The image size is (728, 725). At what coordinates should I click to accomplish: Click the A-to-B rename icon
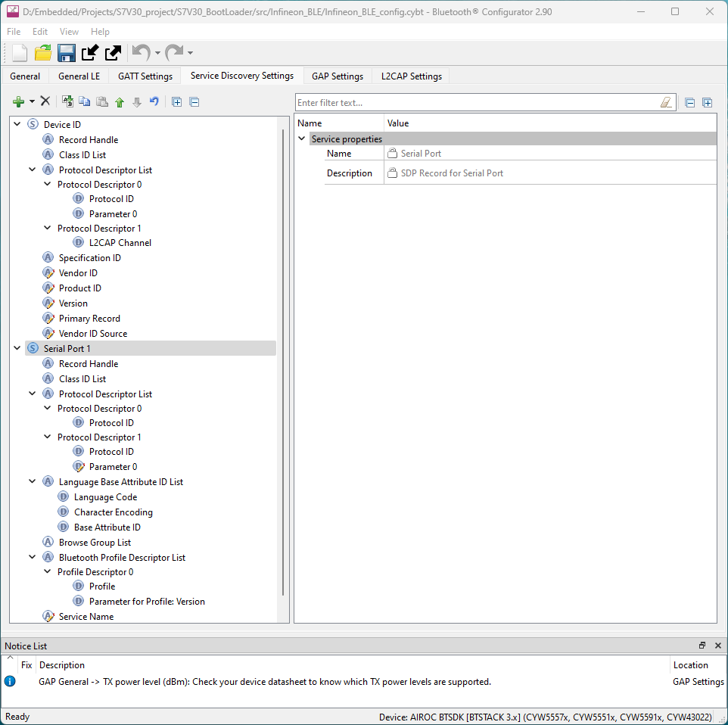68,101
